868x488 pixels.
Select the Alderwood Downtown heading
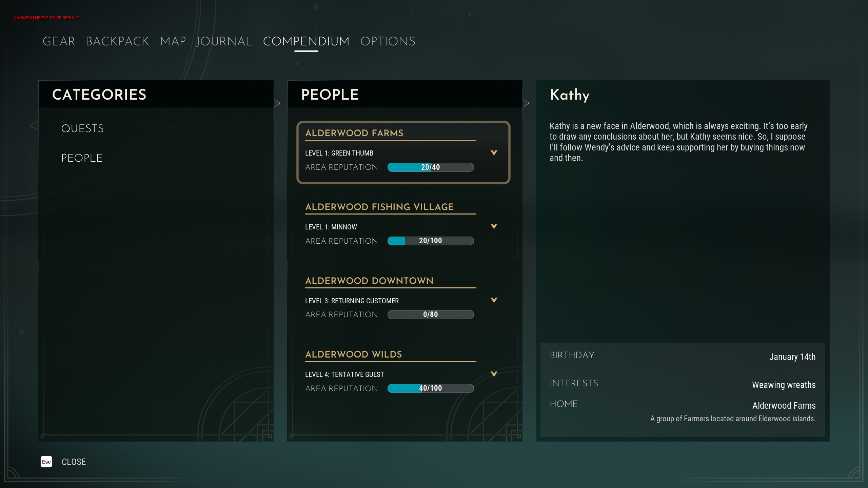(x=369, y=281)
